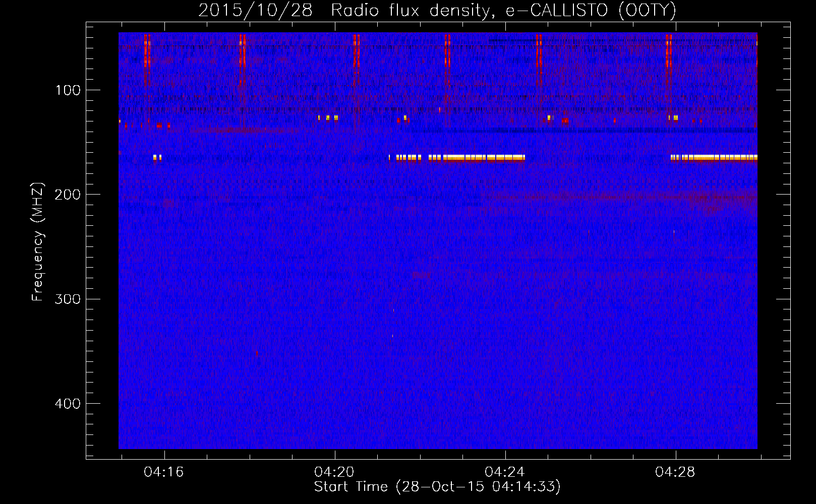Select the 100 frequency tick label
The height and width of the screenshot is (504, 816).
(68, 90)
